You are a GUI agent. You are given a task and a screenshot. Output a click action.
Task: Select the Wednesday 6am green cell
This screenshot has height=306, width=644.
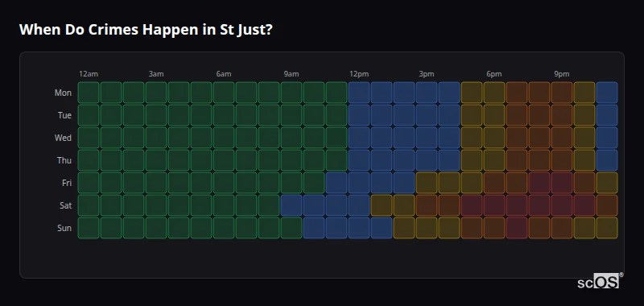224,138
